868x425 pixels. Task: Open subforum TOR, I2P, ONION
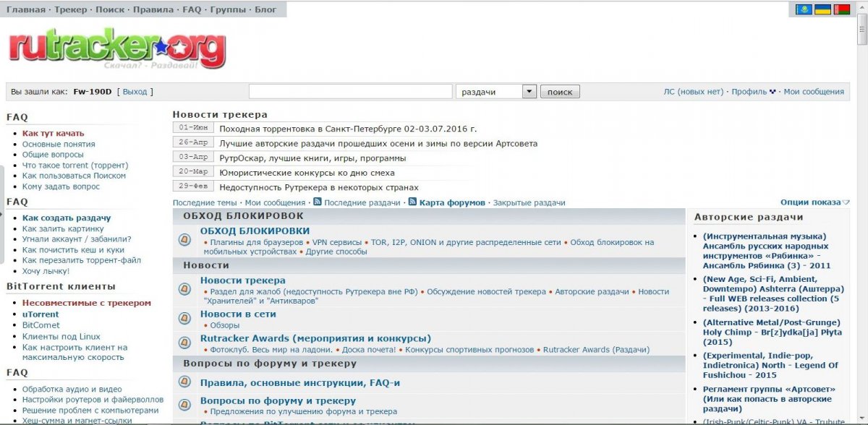coord(466,242)
